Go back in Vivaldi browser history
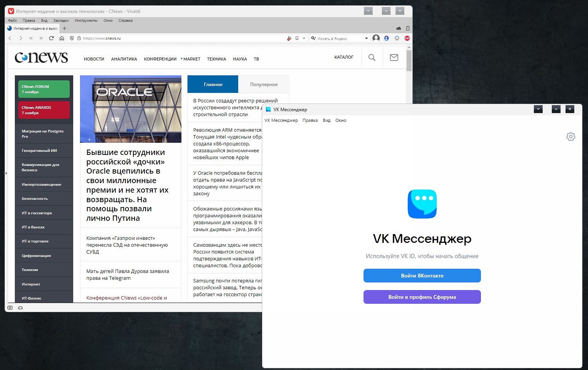The image size is (588, 370). 10,38
